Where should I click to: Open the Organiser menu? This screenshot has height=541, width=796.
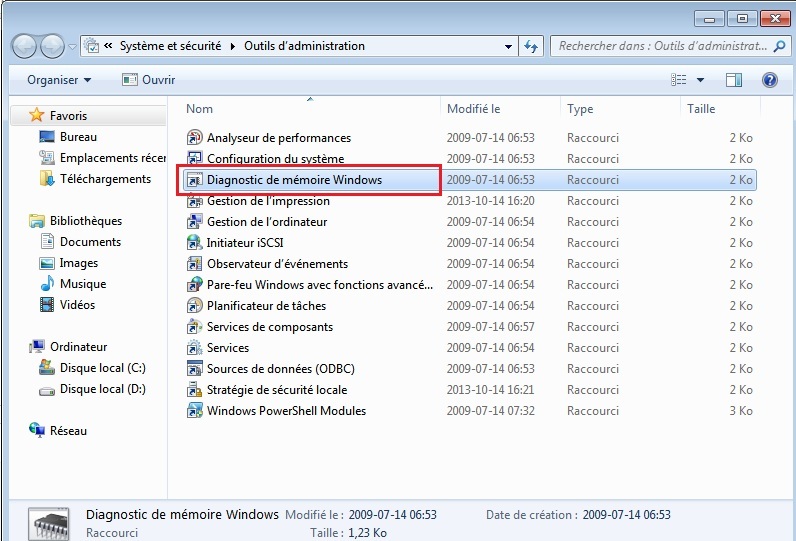tap(59, 80)
